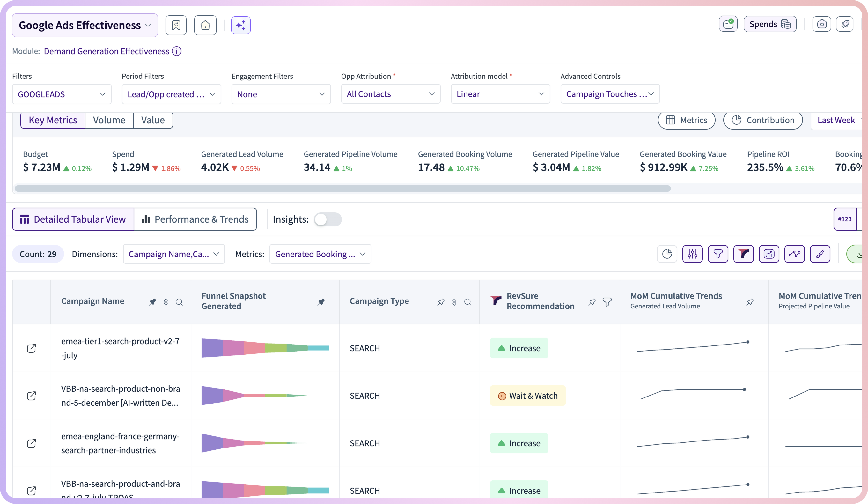This screenshot has height=504, width=868.
Task: Open the Google Ads Effectiveness dashboard dropdown
Action: tap(85, 25)
